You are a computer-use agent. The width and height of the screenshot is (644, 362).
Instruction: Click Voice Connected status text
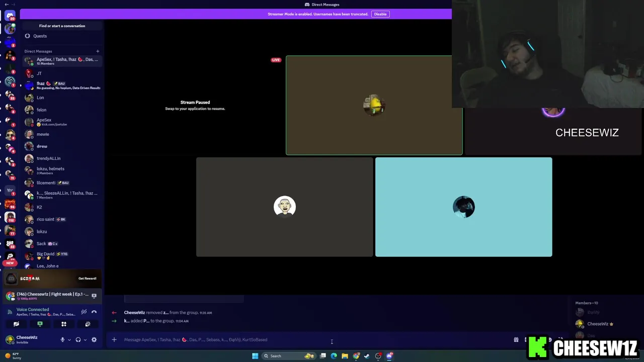pyautogui.click(x=33, y=310)
